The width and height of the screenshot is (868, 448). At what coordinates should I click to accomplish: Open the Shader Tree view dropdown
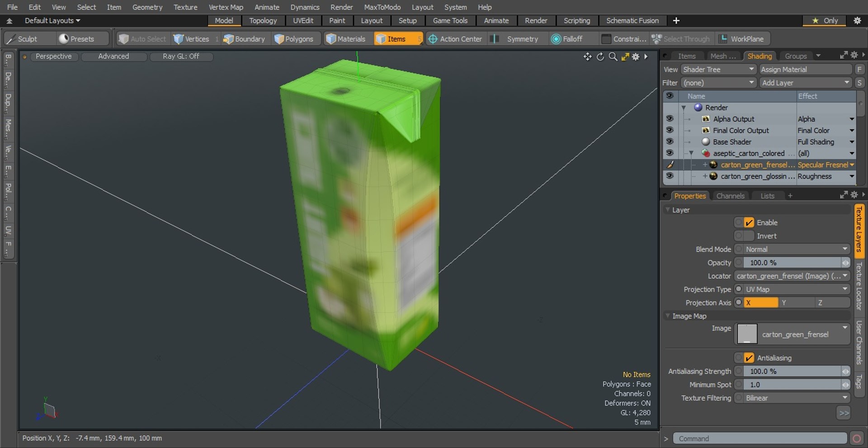(x=718, y=69)
